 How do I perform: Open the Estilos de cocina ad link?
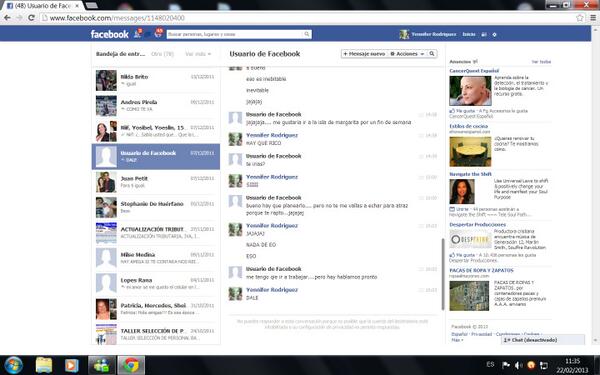[468, 126]
